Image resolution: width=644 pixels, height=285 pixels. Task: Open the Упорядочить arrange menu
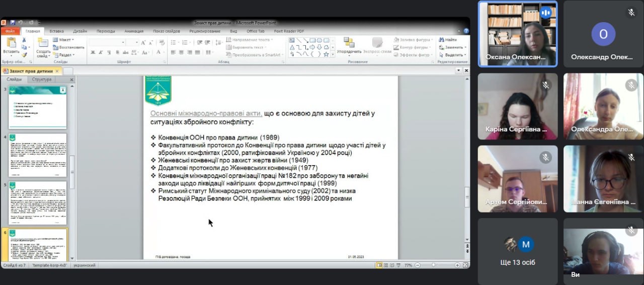click(349, 45)
